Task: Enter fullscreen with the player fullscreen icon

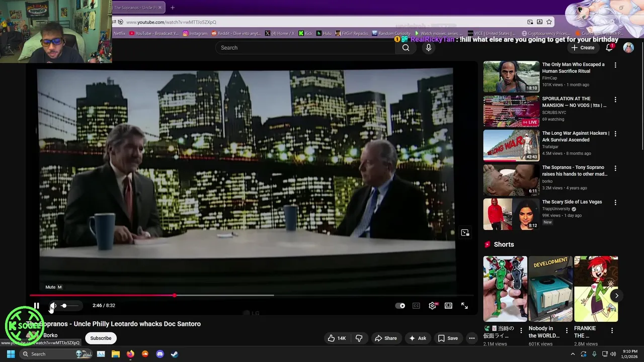Action: tap(464, 306)
